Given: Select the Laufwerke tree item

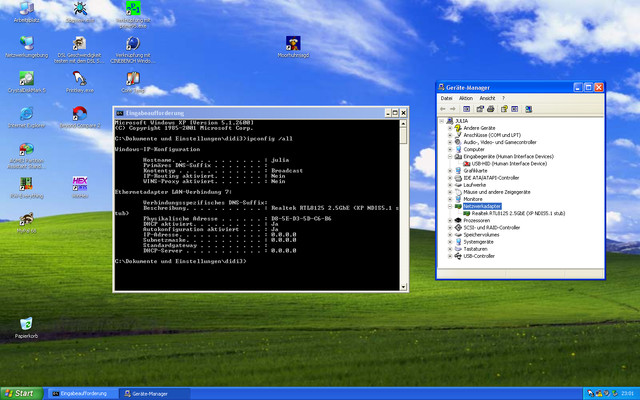Looking at the screenshot, I should pos(474,185).
